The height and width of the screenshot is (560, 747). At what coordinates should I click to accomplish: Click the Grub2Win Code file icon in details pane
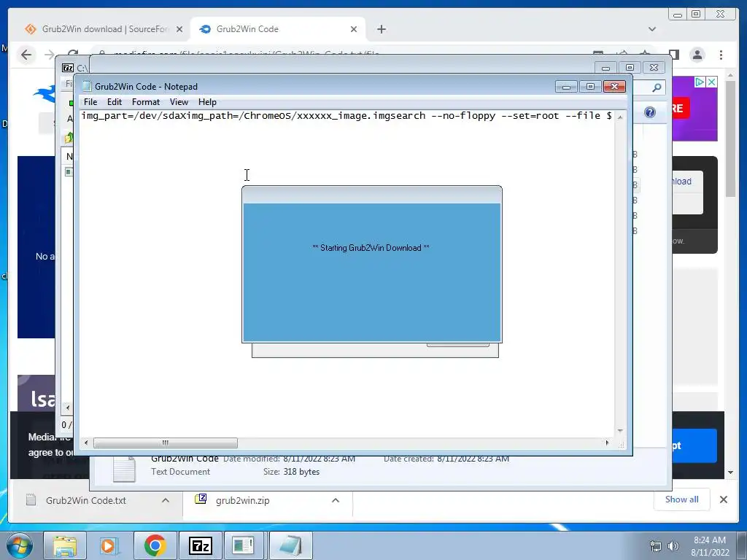click(124, 469)
